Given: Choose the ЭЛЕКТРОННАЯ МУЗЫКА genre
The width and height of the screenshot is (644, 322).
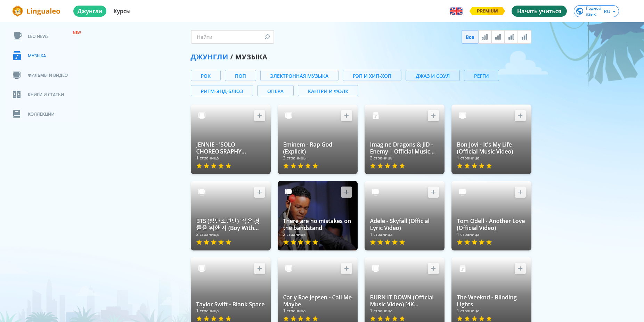Looking at the screenshot, I should pyautogui.click(x=299, y=76).
